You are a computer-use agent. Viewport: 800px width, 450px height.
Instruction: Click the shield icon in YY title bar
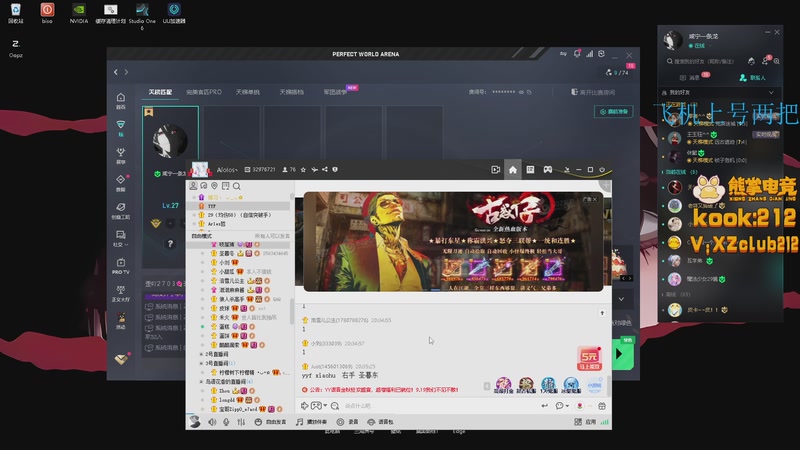[335, 169]
